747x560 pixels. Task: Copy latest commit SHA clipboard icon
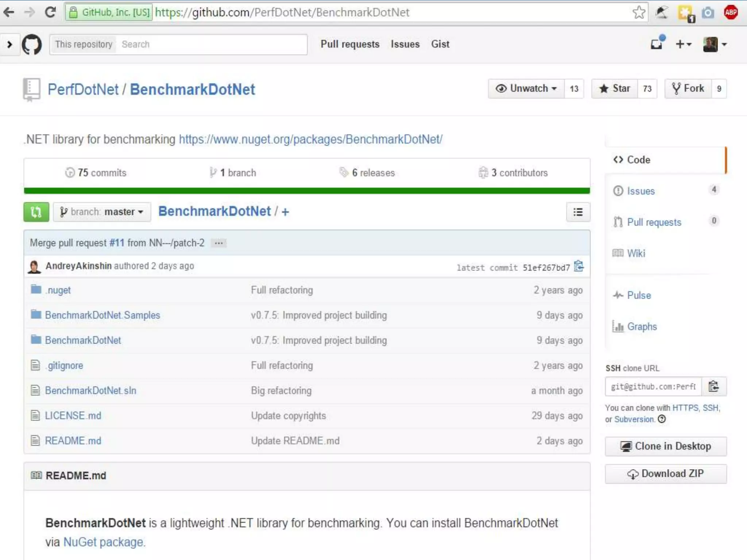(x=578, y=267)
